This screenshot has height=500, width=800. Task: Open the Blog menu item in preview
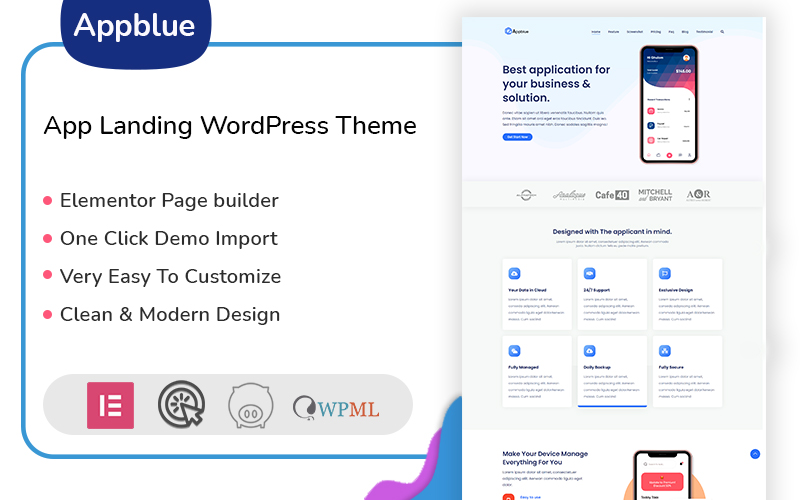[685, 32]
